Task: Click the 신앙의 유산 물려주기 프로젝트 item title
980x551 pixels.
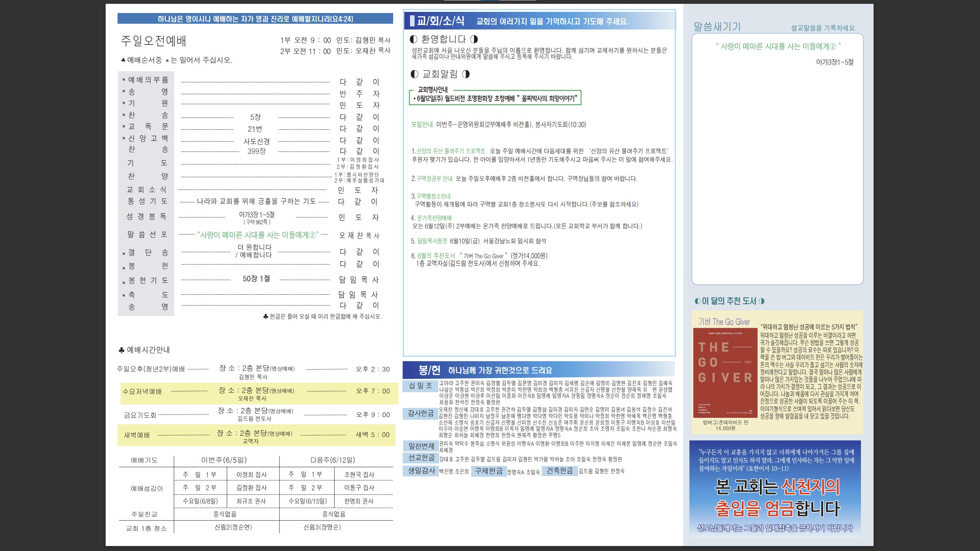Action: click(x=451, y=151)
